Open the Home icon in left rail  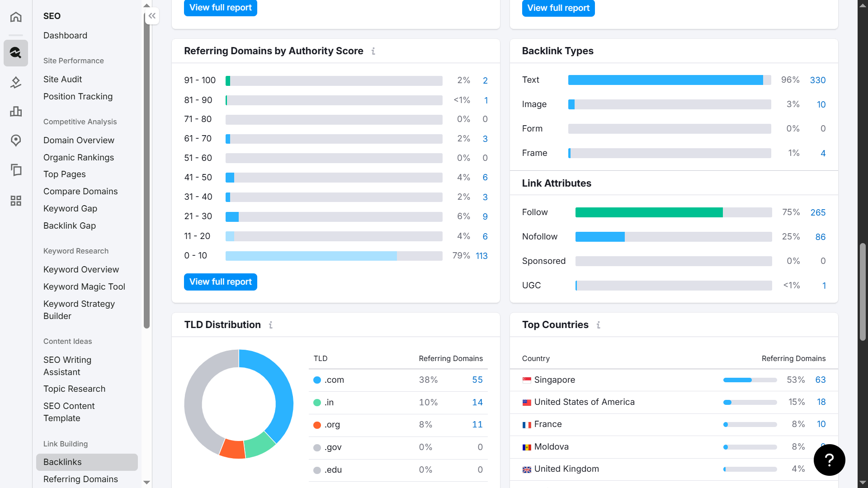point(16,17)
